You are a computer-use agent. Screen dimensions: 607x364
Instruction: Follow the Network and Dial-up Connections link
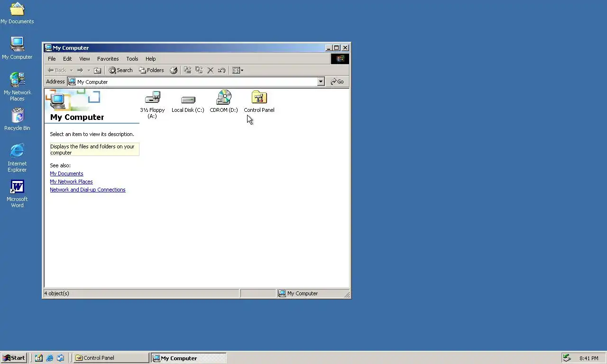(x=88, y=190)
